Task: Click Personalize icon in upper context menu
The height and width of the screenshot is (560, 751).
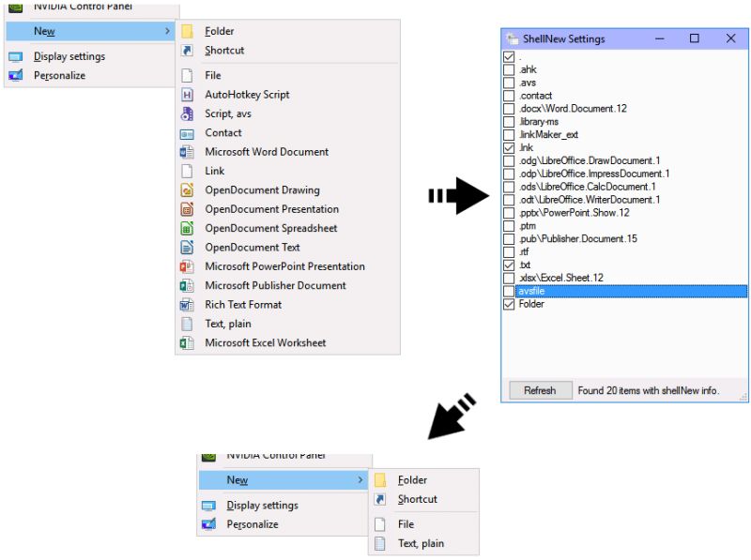Action: pos(15,75)
